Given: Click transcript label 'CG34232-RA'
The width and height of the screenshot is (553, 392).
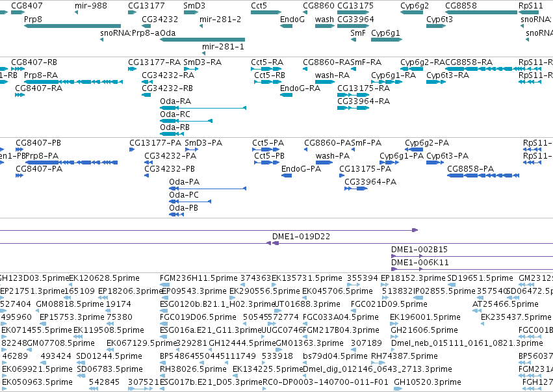Looking at the screenshot, I should 168,75.
